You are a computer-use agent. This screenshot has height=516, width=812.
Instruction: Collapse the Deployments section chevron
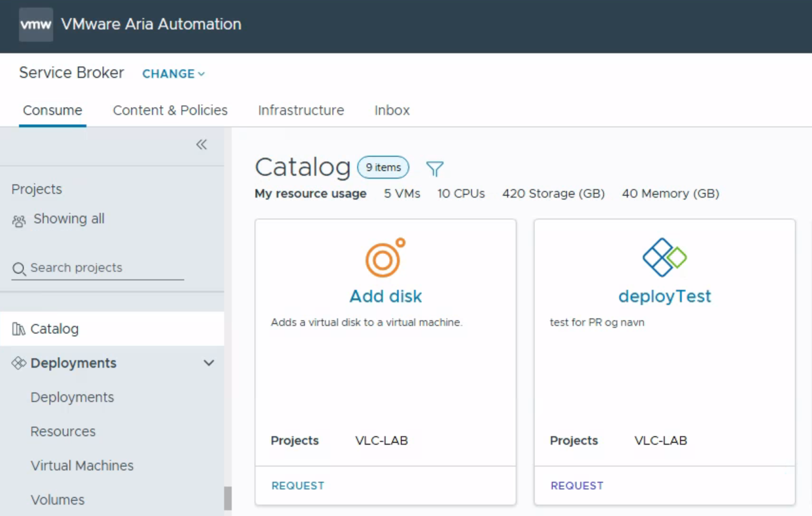pyautogui.click(x=209, y=363)
